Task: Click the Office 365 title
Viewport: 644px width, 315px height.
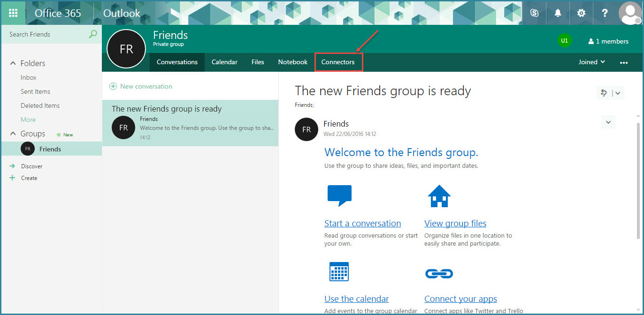Action: 58,13
